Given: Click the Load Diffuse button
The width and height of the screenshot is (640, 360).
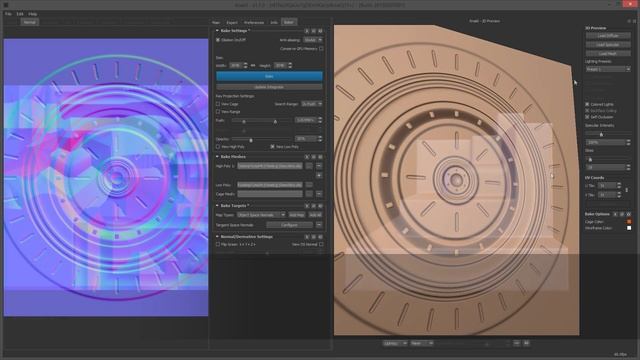Looking at the screenshot, I should 608,36.
